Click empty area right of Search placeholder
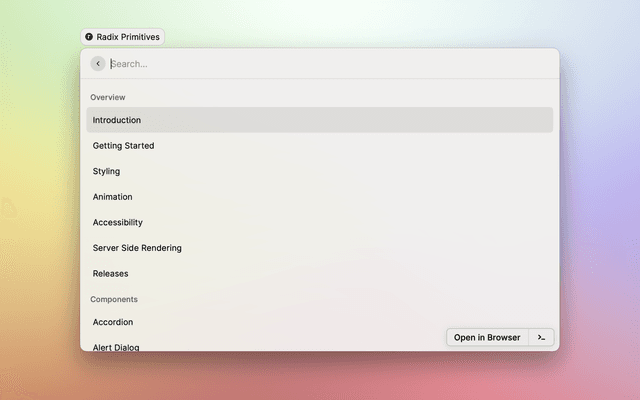 coord(400,64)
